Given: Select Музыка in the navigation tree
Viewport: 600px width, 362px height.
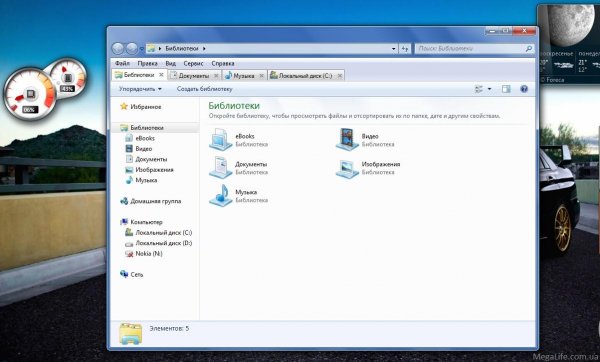Looking at the screenshot, I should point(141,180).
